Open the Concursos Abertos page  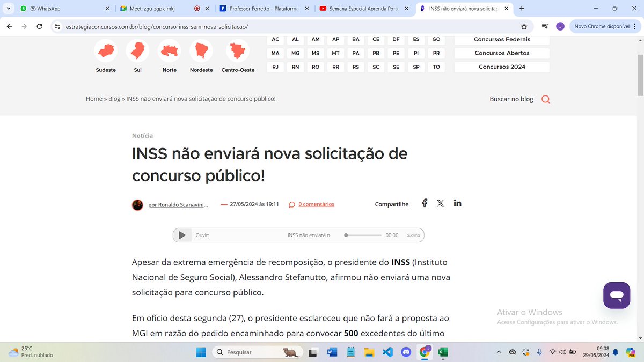(501, 53)
